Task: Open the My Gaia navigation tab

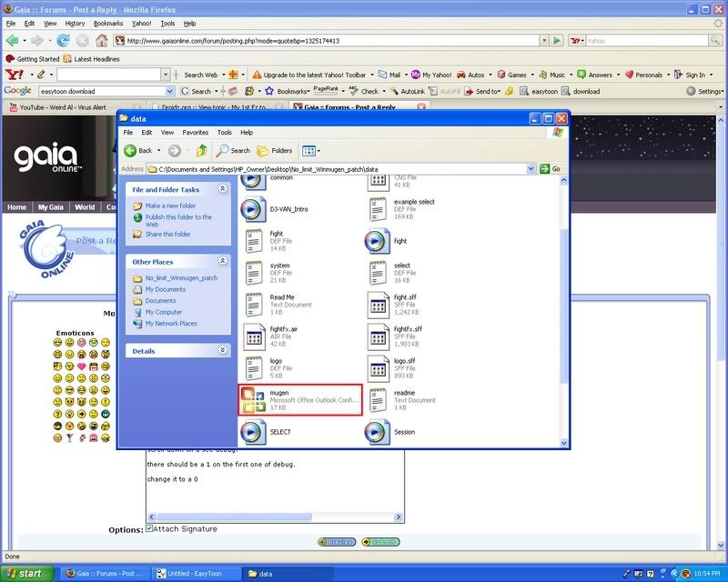Action: pyautogui.click(x=50, y=207)
